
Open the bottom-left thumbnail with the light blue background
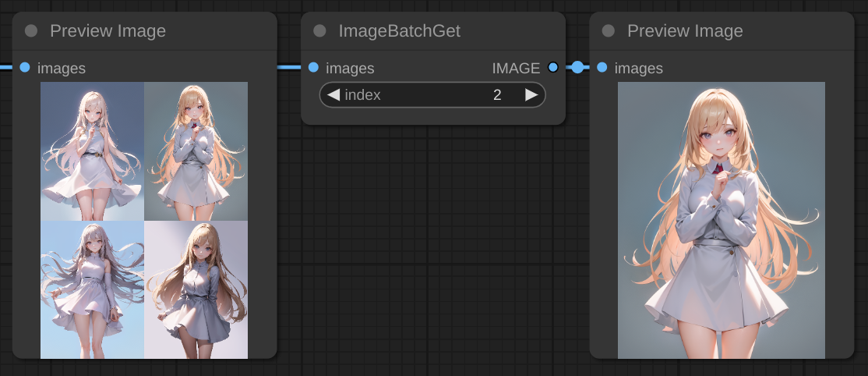coord(92,289)
